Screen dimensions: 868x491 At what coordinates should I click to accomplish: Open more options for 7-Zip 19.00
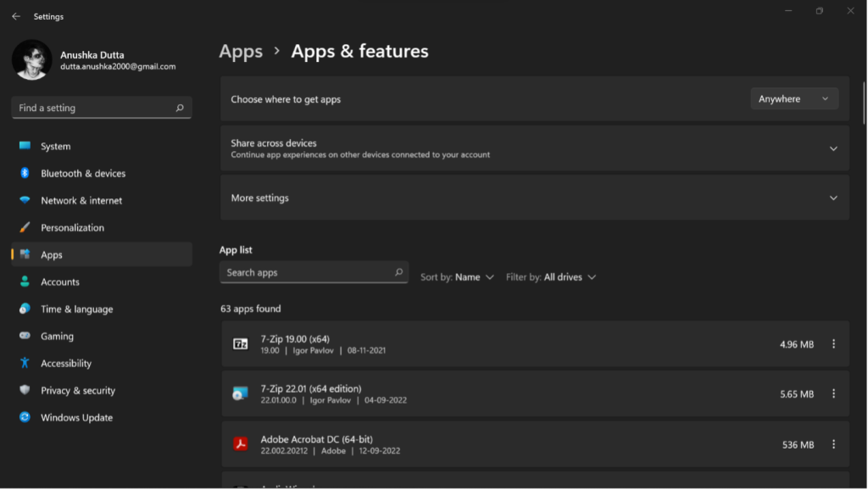pyautogui.click(x=833, y=344)
